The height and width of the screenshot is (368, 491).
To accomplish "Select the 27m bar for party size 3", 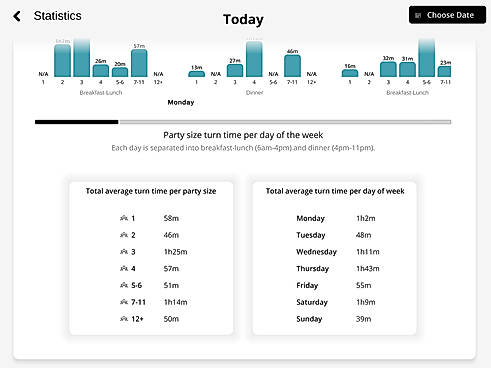I will click(x=235, y=70).
